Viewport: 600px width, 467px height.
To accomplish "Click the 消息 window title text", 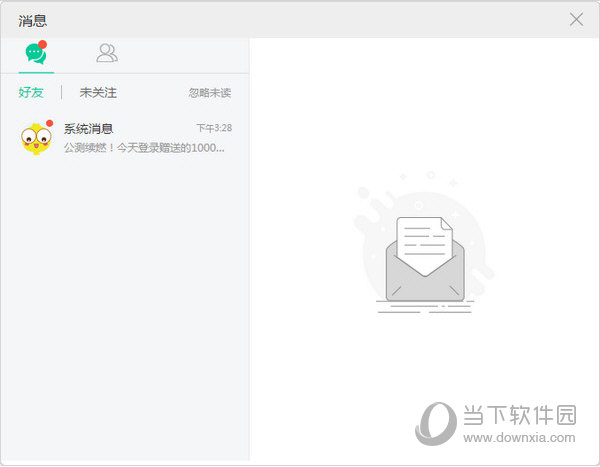I will 32,20.
